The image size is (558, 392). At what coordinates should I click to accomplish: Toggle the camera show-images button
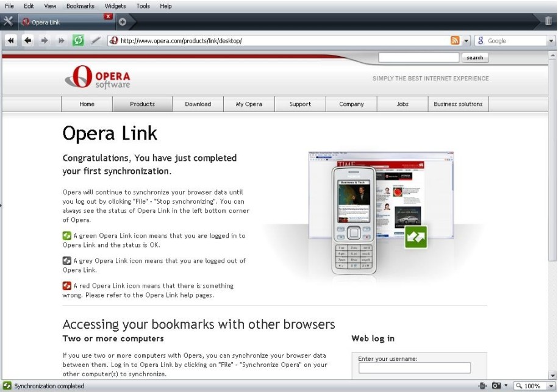tap(497, 386)
